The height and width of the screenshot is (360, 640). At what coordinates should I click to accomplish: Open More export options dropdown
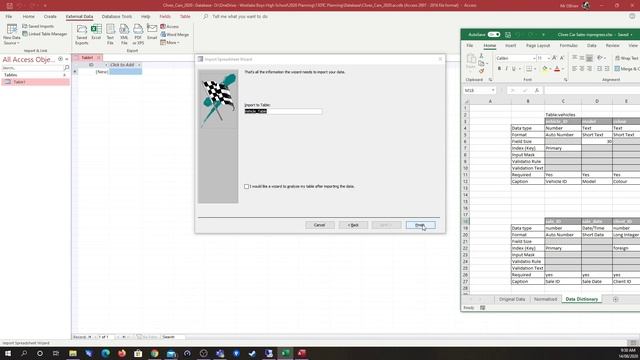[170, 42]
